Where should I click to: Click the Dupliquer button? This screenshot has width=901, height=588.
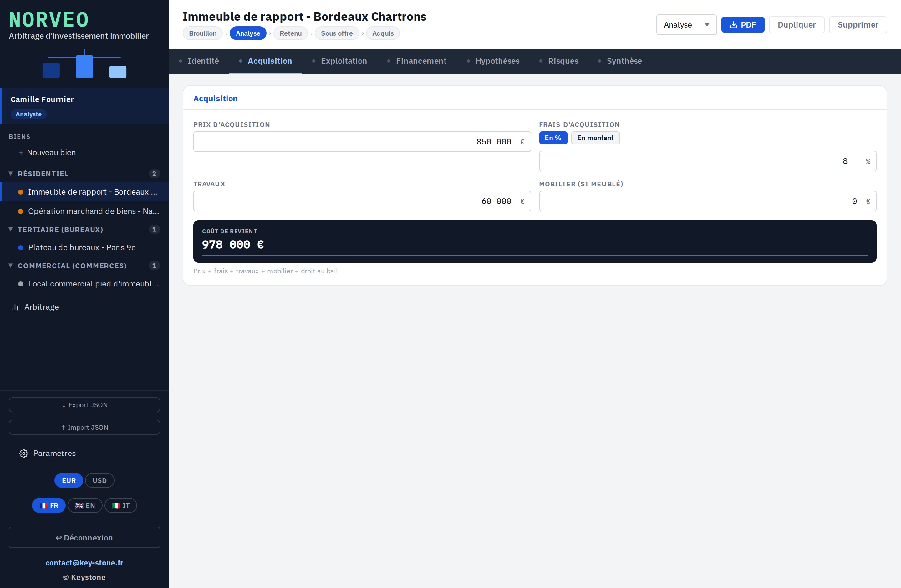tap(797, 25)
